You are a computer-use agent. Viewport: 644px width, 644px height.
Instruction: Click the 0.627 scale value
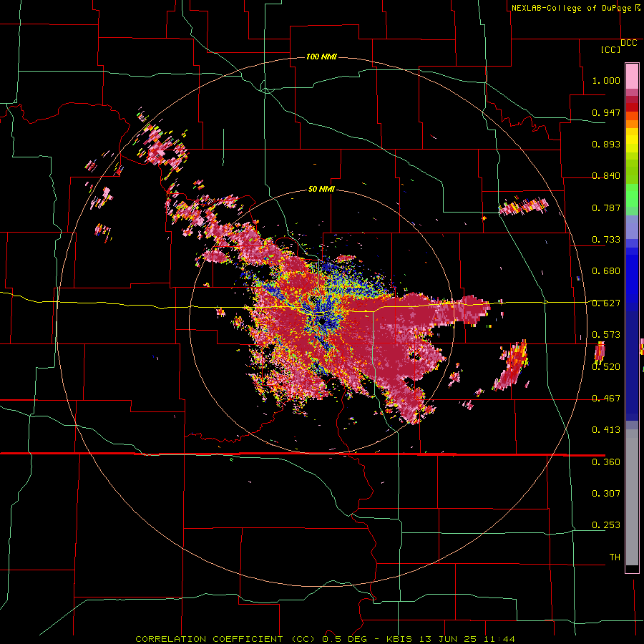(x=606, y=303)
